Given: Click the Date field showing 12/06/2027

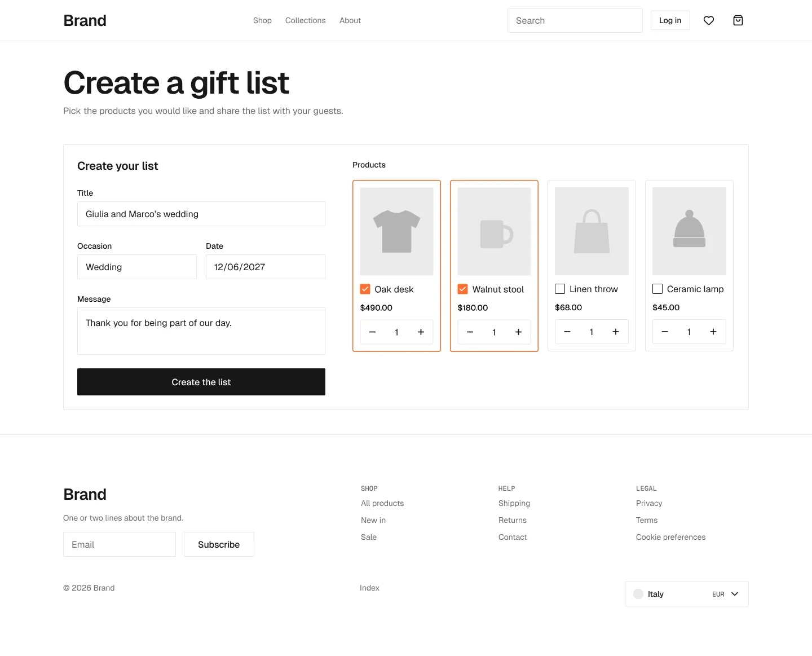Looking at the screenshot, I should coord(266,267).
